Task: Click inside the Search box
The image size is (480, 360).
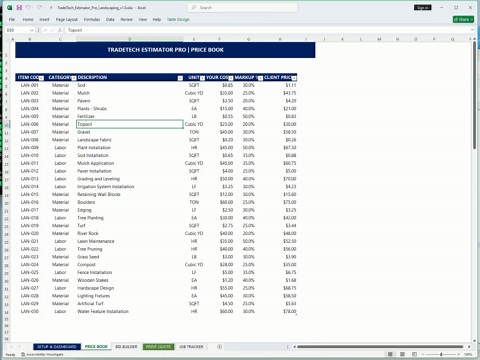Action: (243, 7)
